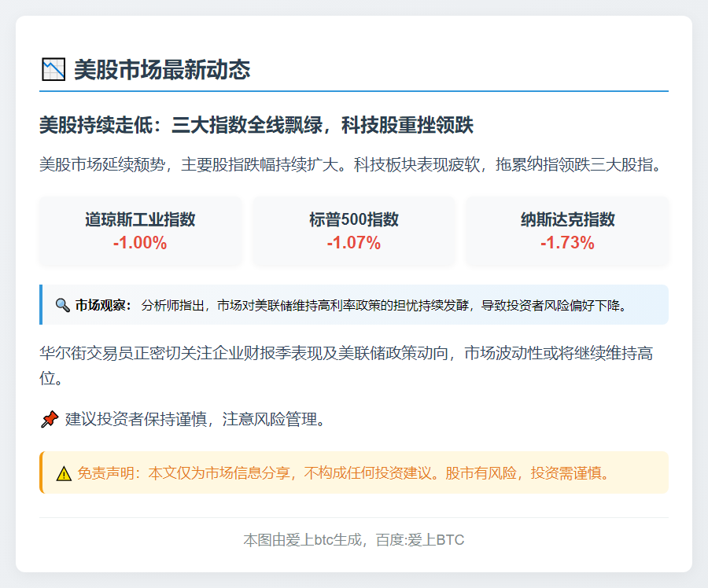Click the footer text 本图由爱上btc生成
Image resolution: width=708 pixels, height=588 pixels.
click(x=305, y=540)
